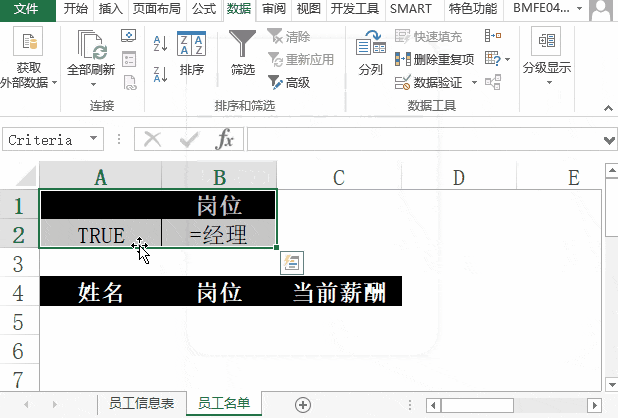Switch to Insert tab 插入
The height and width of the screenshot is (418, 618).
pyautogui.click(x=110, y=8)
